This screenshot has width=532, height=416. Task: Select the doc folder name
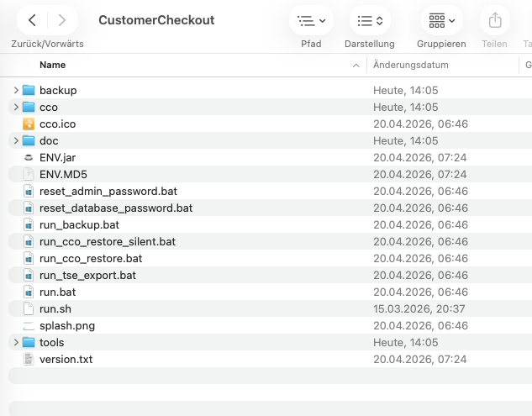click(x=49, y=141)
